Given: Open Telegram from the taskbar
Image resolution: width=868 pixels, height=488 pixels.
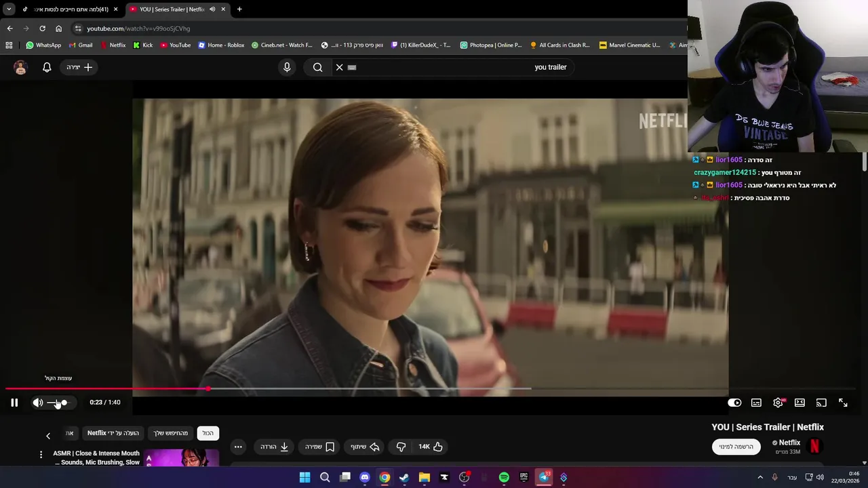Looking at the screenshot, I should [x=544, y=477].
